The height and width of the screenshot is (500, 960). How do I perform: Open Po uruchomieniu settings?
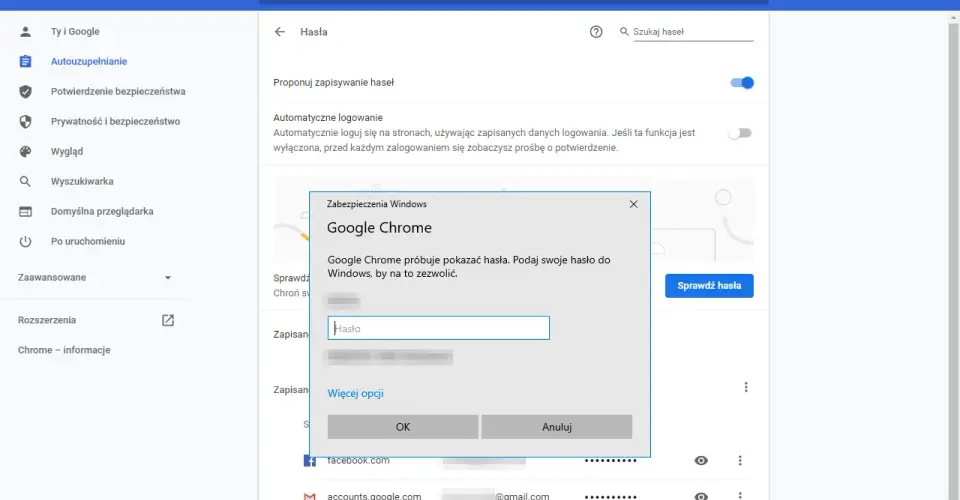[88, 241]
